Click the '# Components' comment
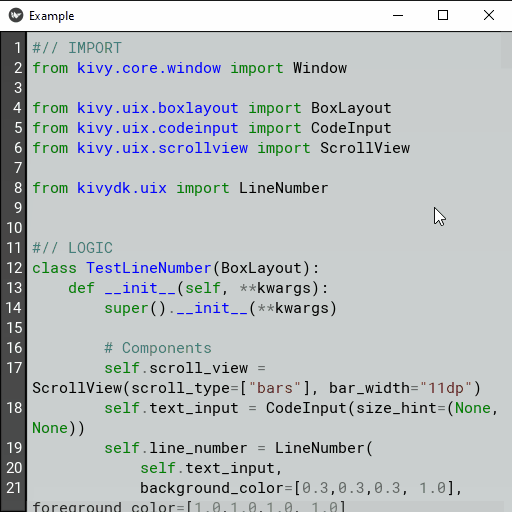512x512 pixels. coord(158,348)
